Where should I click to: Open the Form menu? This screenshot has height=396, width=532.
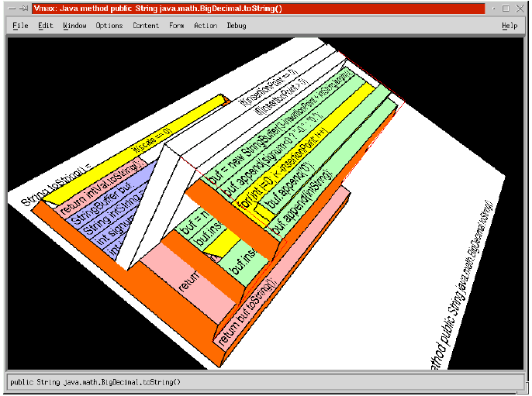pyautogui.click(x=177, y=26)
